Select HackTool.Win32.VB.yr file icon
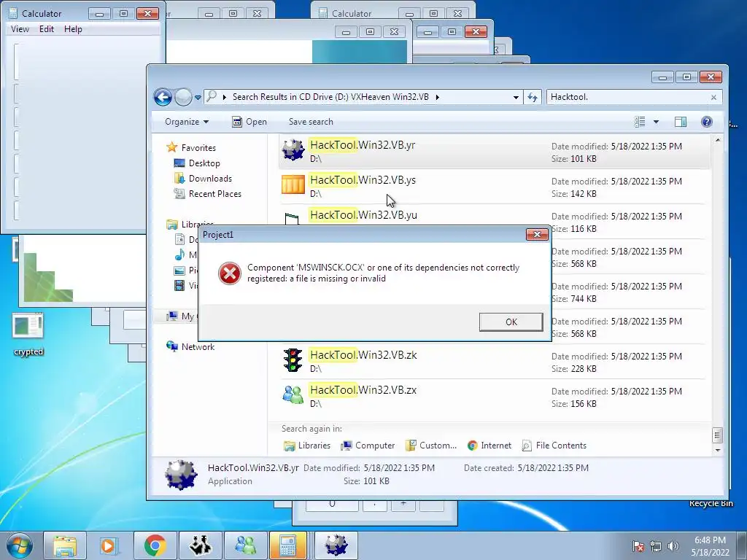Screen dimensions: 747x560 (293, 150)
